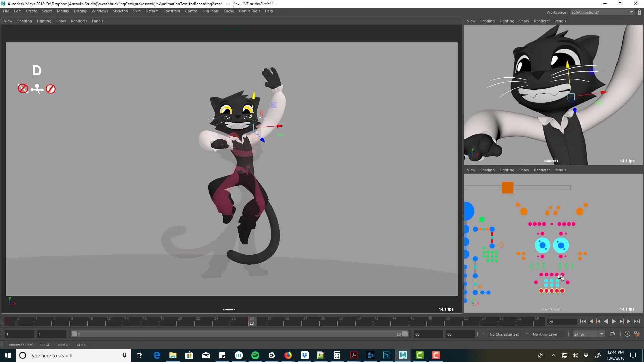This screenshot has width=644, height=362.
Task: Click the camera1 view panel label
Action: click(x=551, y=161)
